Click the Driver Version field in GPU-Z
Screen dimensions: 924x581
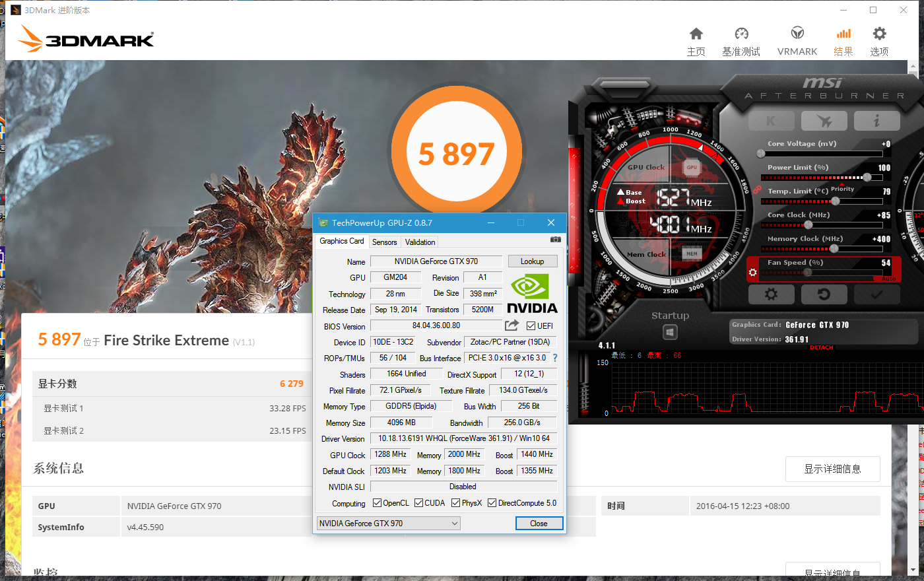tap(464, 438)
